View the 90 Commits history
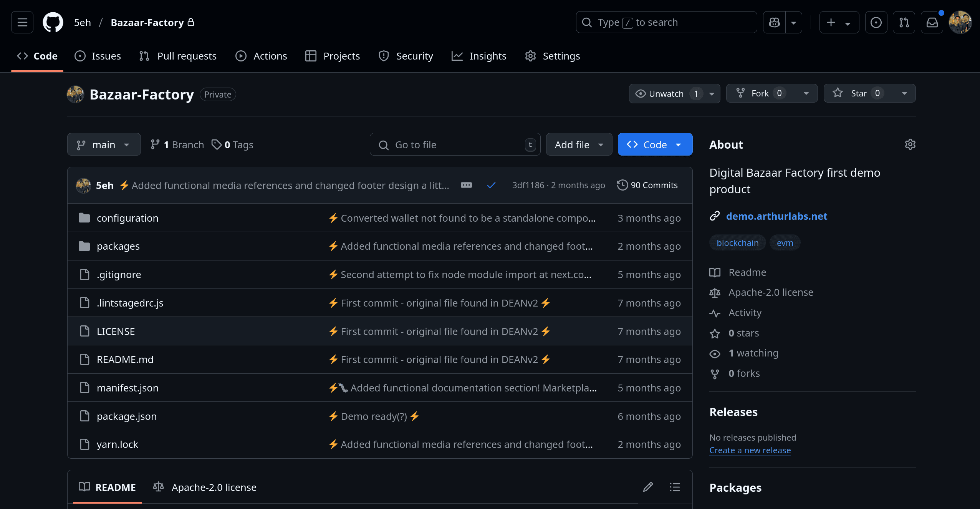980x509 pixels. (x=647, y=185)
